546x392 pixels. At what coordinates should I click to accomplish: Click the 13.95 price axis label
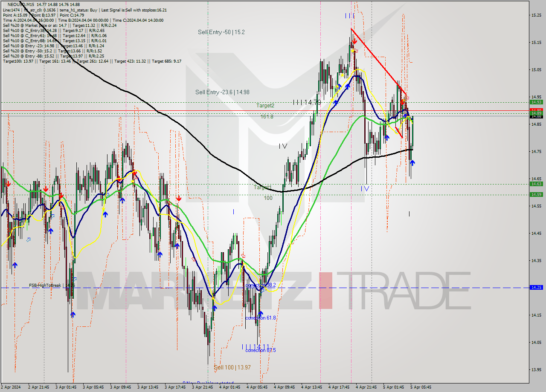pyautogui.click(x=537, y=369)
